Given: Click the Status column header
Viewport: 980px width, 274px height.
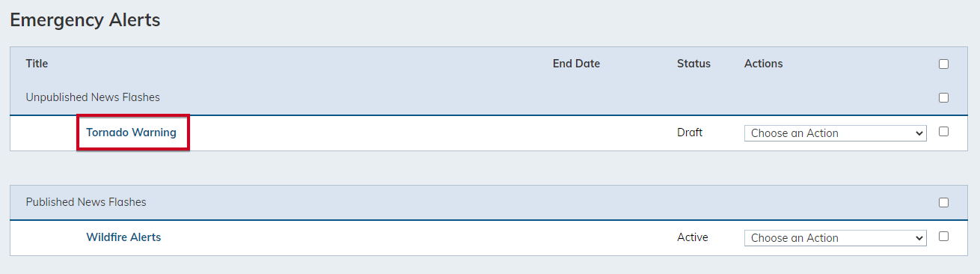Looking at the screenshot, I should [x=693, y=64].
